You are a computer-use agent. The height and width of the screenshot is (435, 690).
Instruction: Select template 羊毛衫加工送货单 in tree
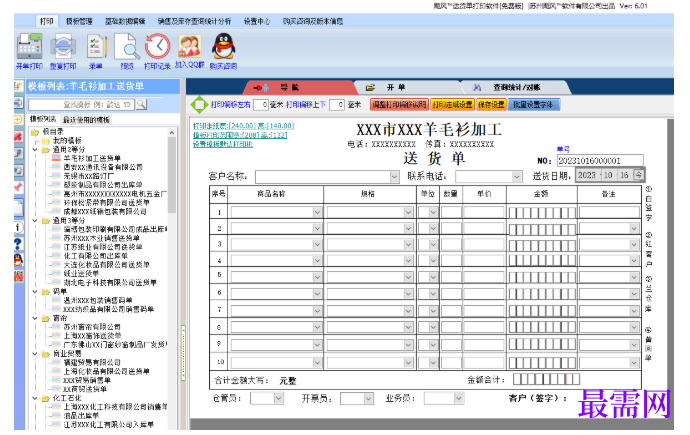coord(92,158)
